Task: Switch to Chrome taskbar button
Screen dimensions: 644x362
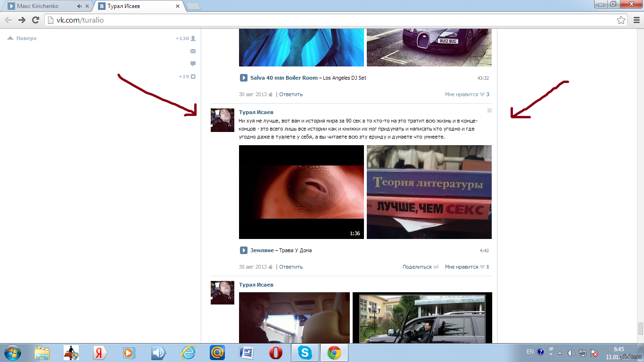Action: [x=334, y=353]
